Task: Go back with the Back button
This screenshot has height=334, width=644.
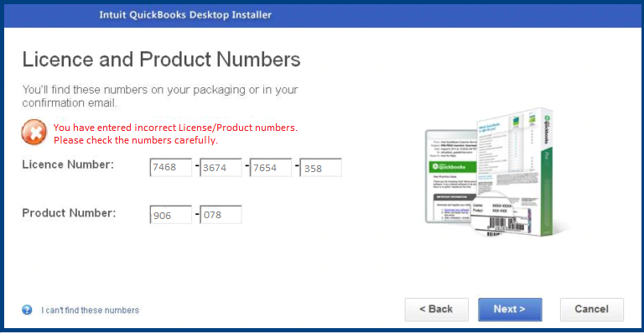Action: (x=436, y=310)
